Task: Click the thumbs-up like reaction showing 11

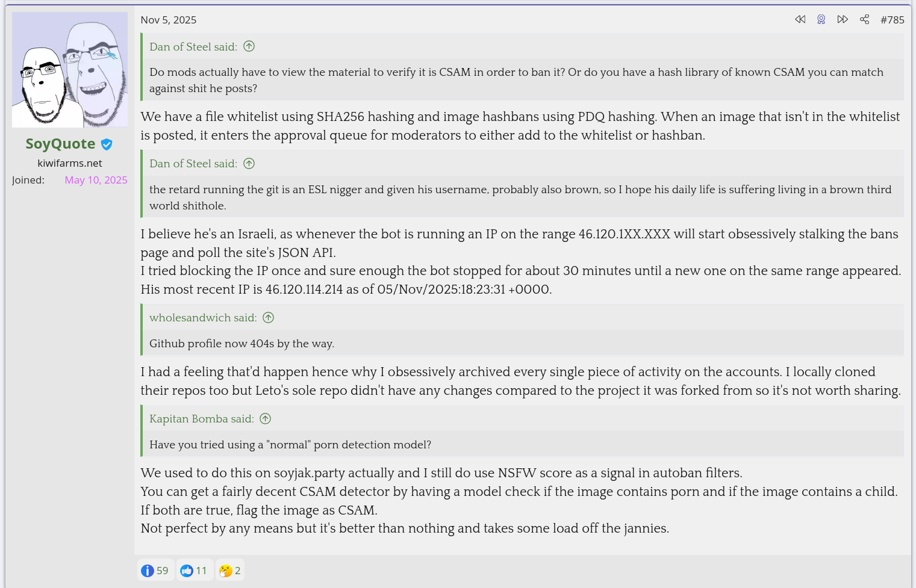Action: (x=194, y=570)
